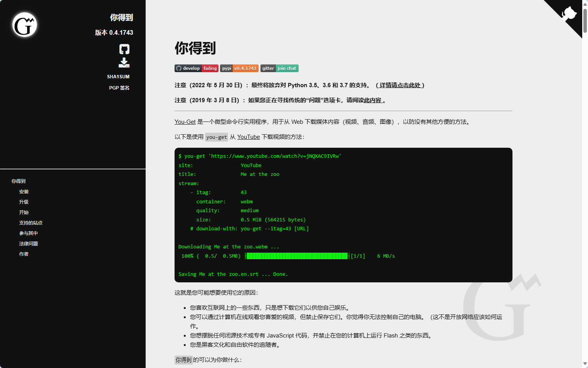This screenshot has height=368, width=588.
Task: Jump to 升级 section
Action: point(24,202)
